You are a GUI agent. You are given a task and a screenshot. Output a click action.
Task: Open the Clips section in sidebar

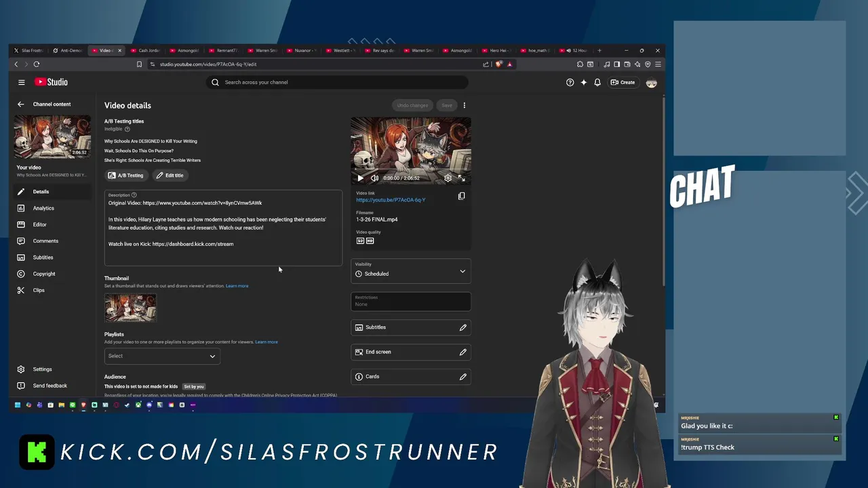click(52, 290)
